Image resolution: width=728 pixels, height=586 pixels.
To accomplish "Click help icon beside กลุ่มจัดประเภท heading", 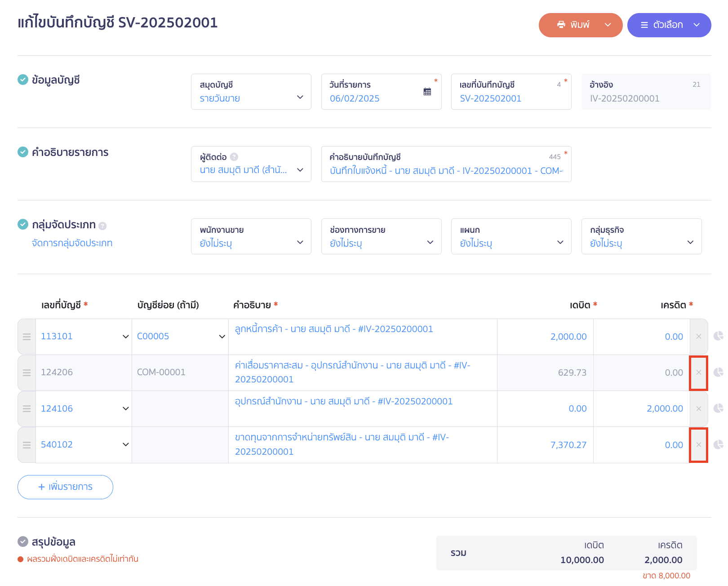I will tap(102, 226).
